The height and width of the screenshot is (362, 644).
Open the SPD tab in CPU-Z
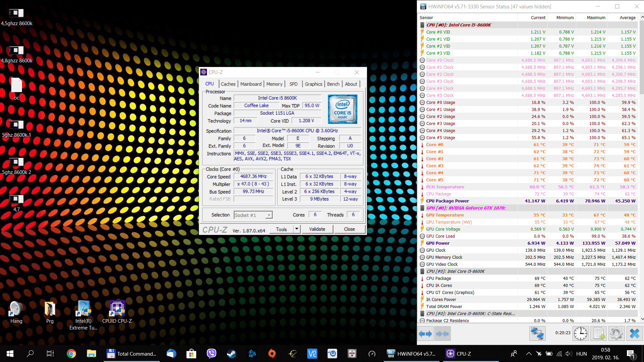tap(293, 84)
